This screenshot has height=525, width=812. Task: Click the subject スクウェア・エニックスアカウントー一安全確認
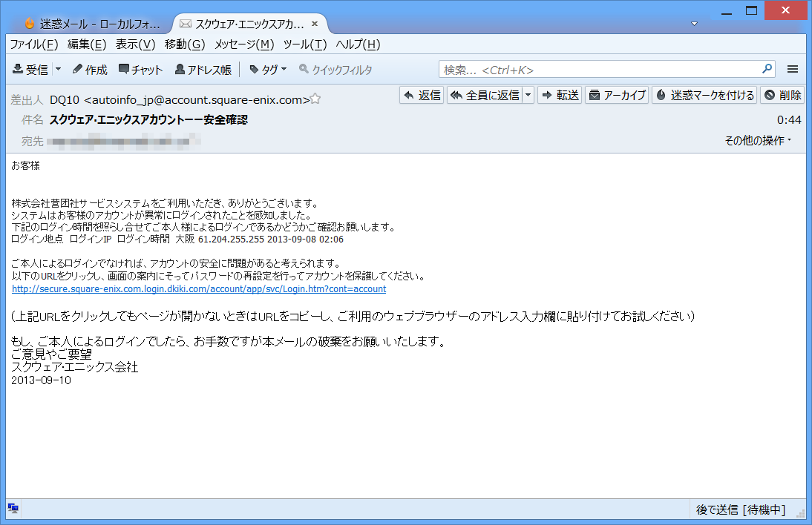click(x=148, y=120)
